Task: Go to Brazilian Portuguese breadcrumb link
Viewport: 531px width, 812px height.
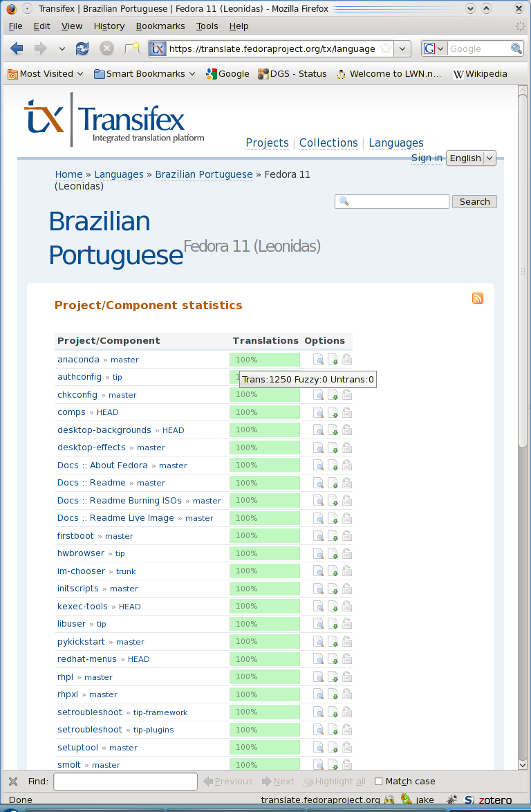Action: pyautogui.click(x=204, y=174)
